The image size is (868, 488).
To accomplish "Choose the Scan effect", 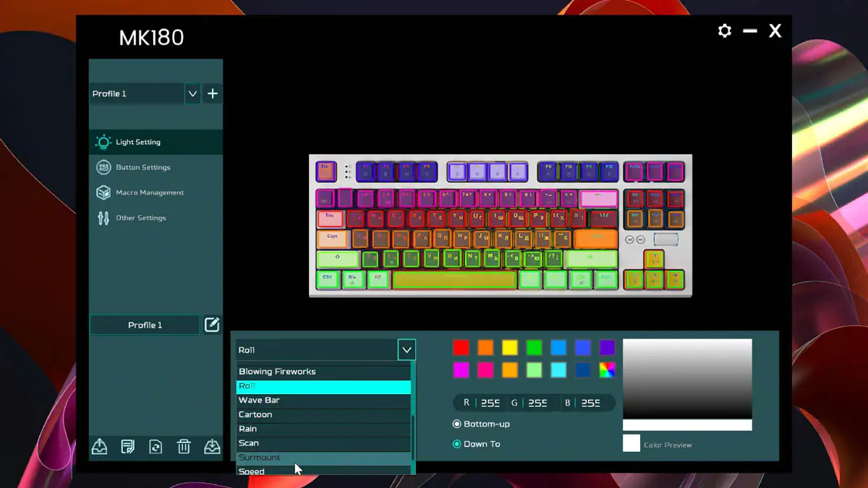I will [323, 443].
